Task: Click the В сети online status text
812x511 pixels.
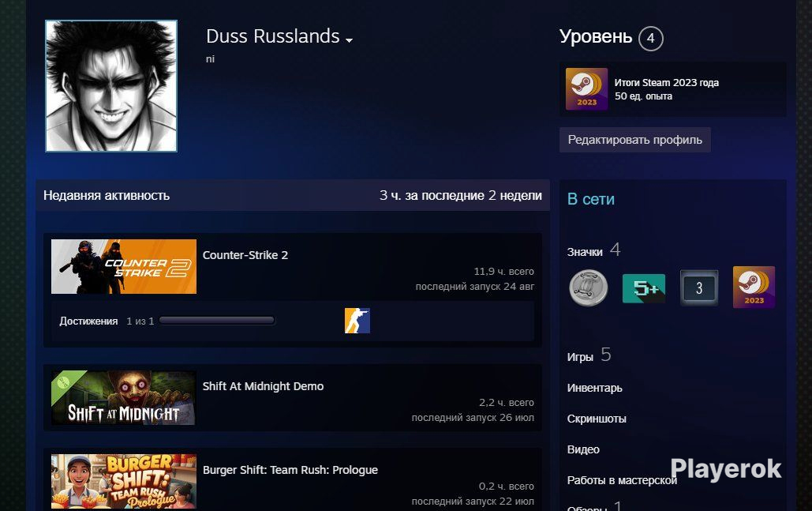Action: [x=591, y=199]
